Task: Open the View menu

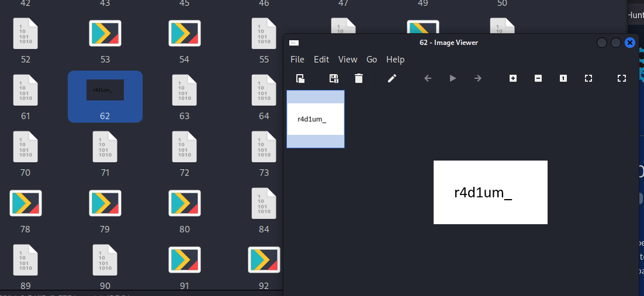Action: (x=348, y=60)
